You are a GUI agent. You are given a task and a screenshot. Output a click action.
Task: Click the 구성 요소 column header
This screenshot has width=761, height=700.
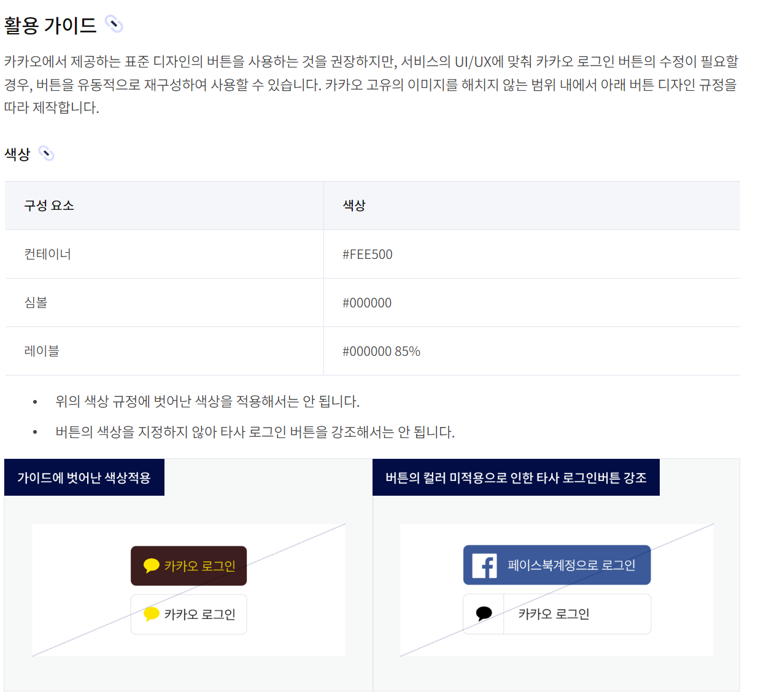(164, 206)
